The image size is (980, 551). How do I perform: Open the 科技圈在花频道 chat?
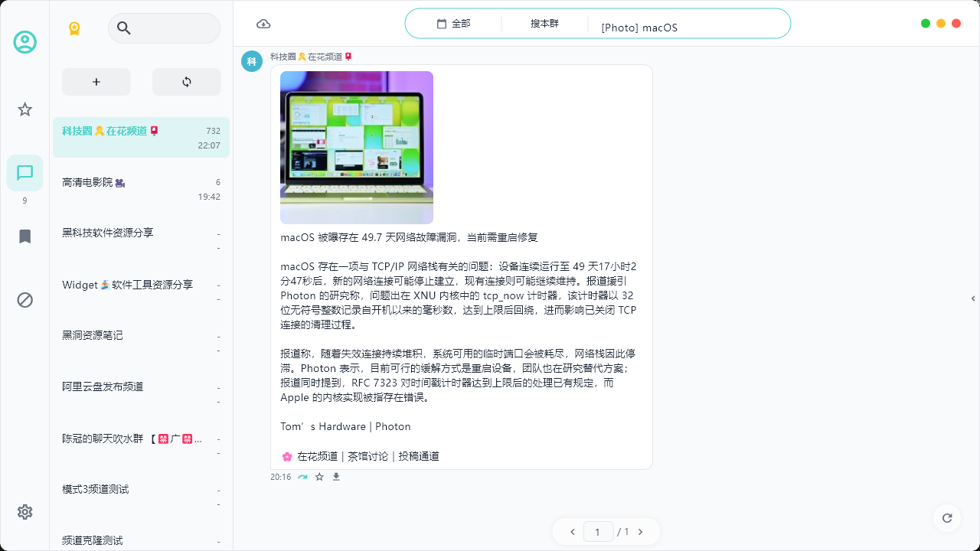pos(141,138)
